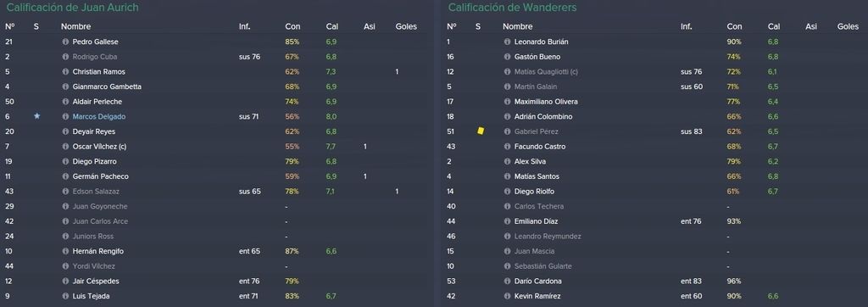Screen dimensions: 868x307
Task: Click the info icon beside Oscar Vilchez
Action: click(65, 147)
